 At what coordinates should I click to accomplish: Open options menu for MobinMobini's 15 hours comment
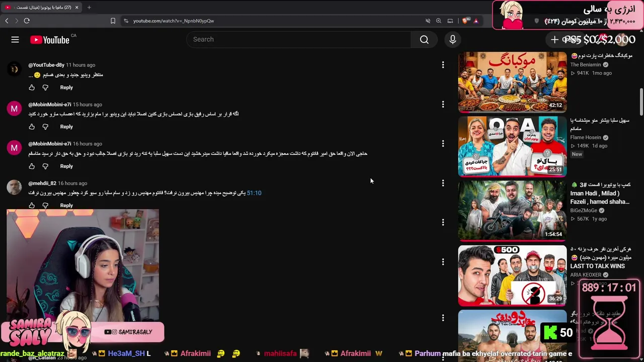point(443,104)
